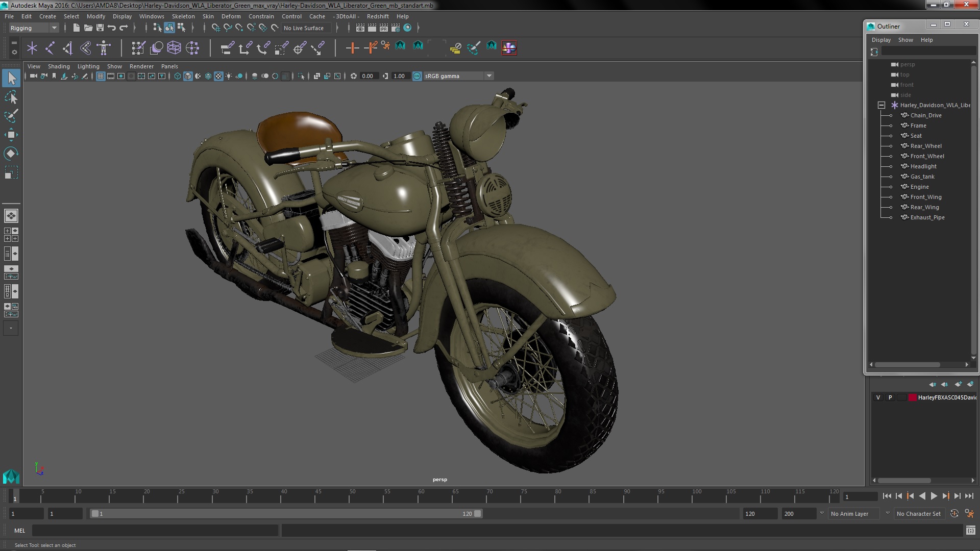Select the Gas_tank node in Outliner
Image resolution: width=980 pixels, height=551 pixels.
pos(922,177)
